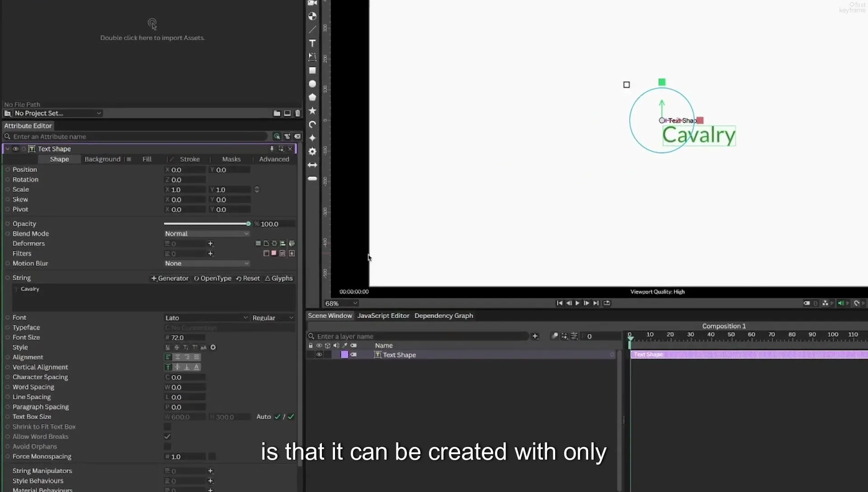Open viewport zoom dropdown at 68%
Viewport: 868px width, 492px height.
tap(341, 303)
